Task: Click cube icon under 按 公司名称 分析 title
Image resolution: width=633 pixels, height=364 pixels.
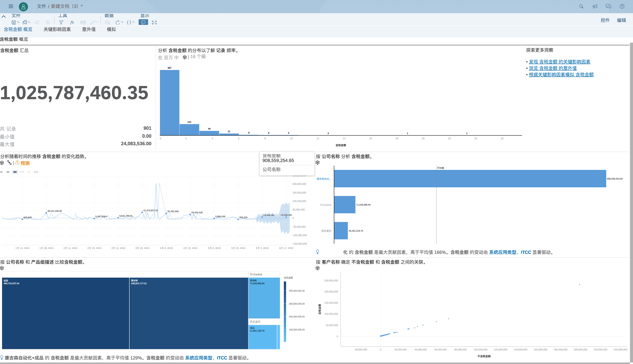Action: pyautogui.click(x=318, y=163)
